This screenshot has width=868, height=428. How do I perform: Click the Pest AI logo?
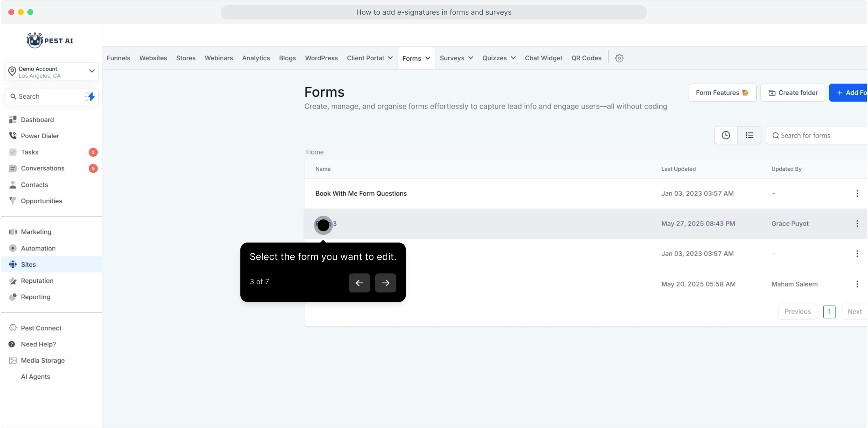50,40
